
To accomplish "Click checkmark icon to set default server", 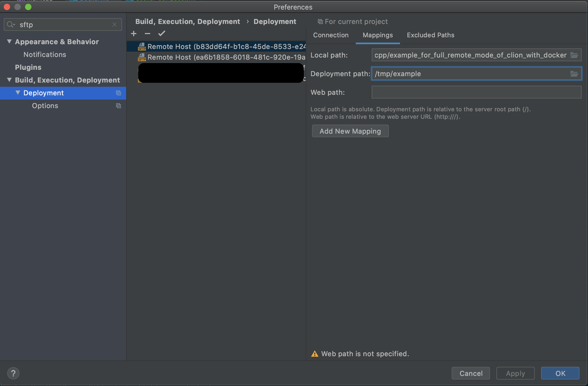I will [x=162, y=34].
